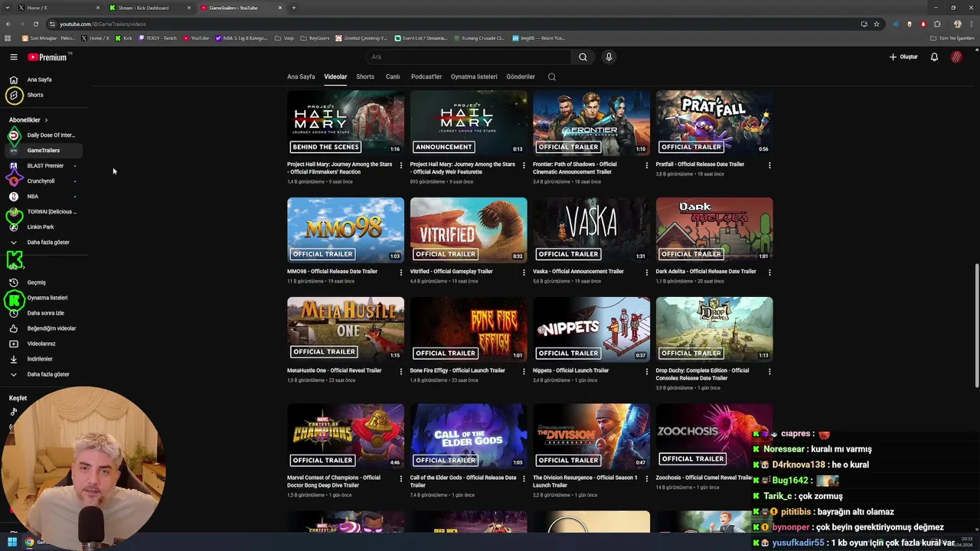Viewport: 980px width, 551px height.
Task: Click the Oluştur create button
Action: point(903,57)
